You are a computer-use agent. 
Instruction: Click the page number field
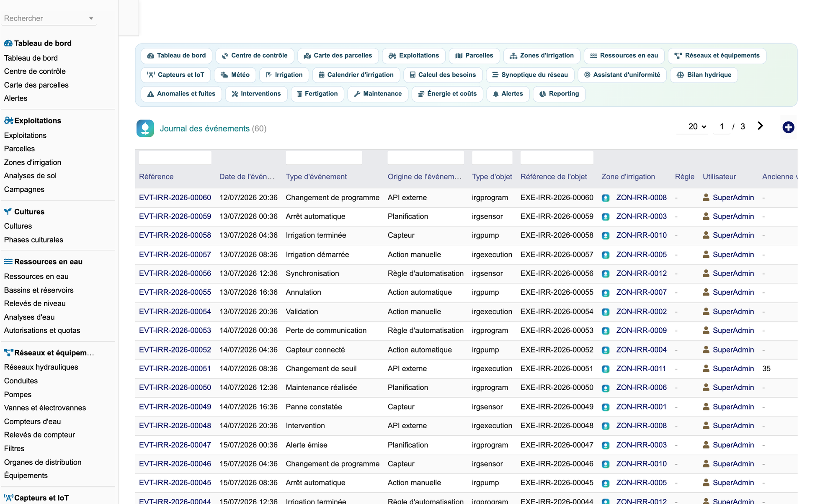pyautogui.click(x=722, y=126)
